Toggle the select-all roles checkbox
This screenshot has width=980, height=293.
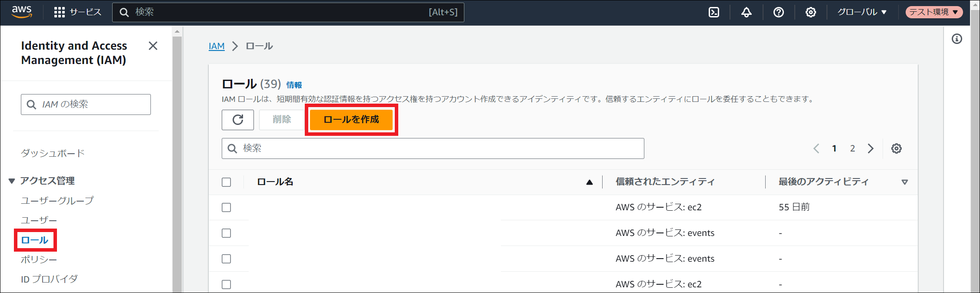coord(226,182)
